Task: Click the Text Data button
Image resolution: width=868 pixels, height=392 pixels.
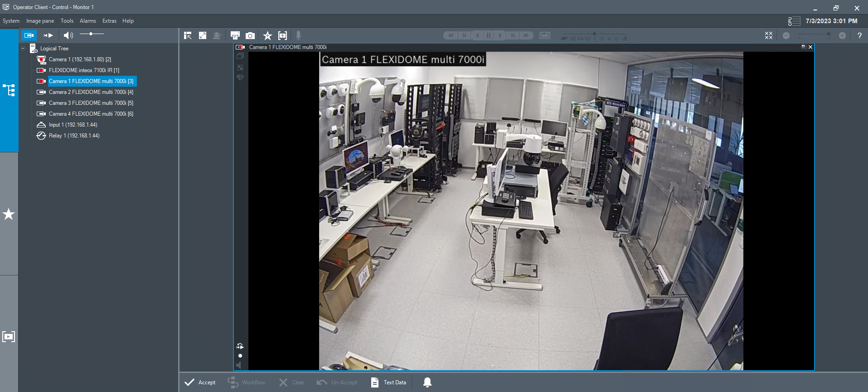Action: tap(388, 382)
